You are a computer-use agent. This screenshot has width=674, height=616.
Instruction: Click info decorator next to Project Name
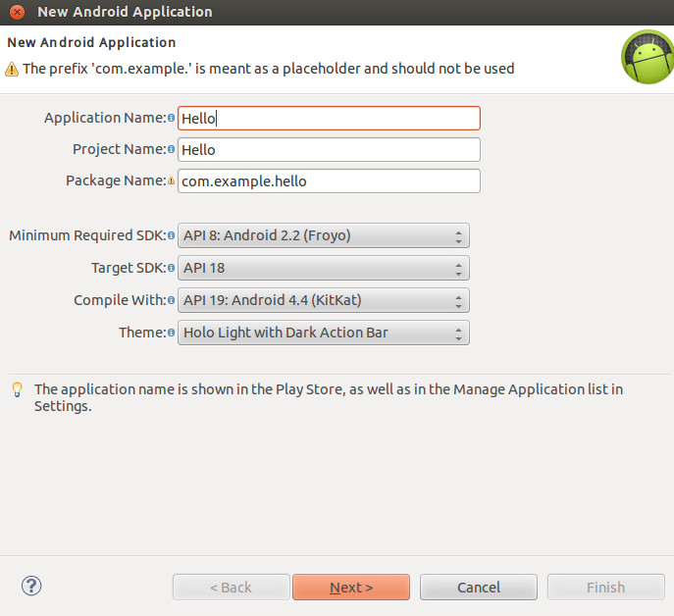pyautogui.click(x=172, y=150)
